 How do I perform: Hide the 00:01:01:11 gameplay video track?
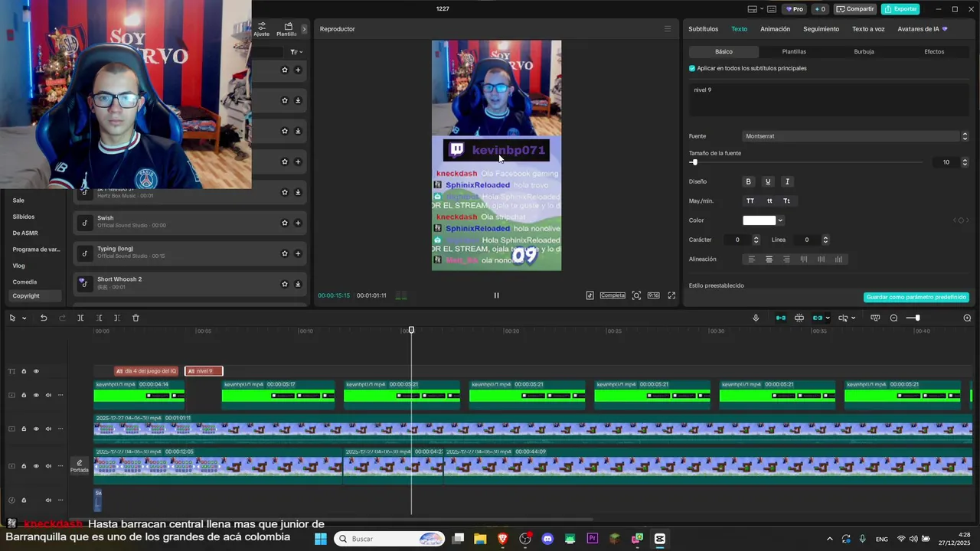point(36,429)
